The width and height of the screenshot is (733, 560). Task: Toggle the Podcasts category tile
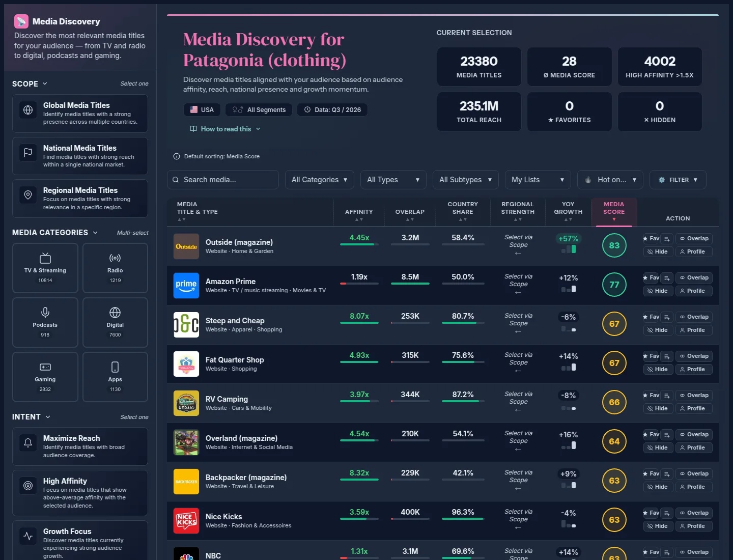45,322
